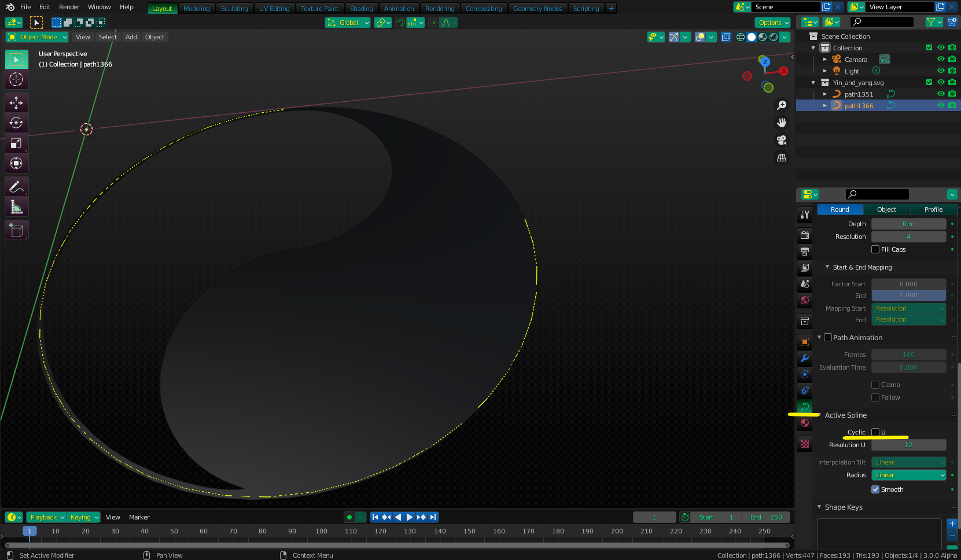Hide the Camera in viewport
Screen dimensions: 961x560
(941, 59)
